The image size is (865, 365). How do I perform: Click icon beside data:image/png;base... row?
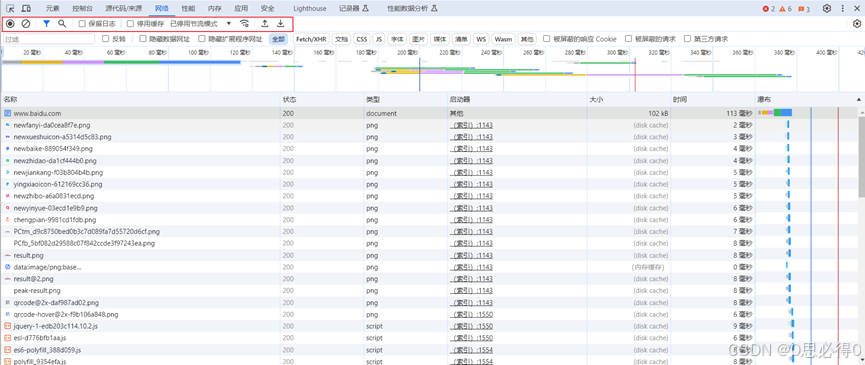pyautogui.click(x=8, y=267)
